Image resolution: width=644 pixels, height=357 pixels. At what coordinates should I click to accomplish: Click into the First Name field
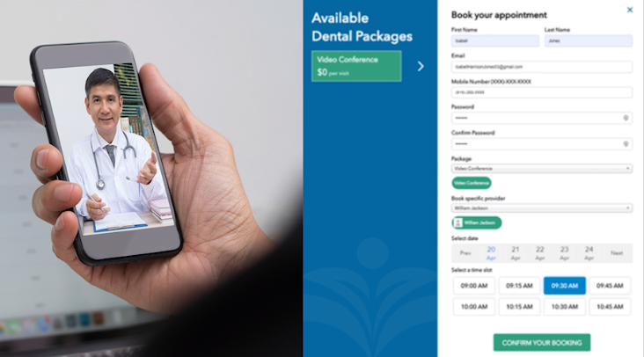pos(495,40)
